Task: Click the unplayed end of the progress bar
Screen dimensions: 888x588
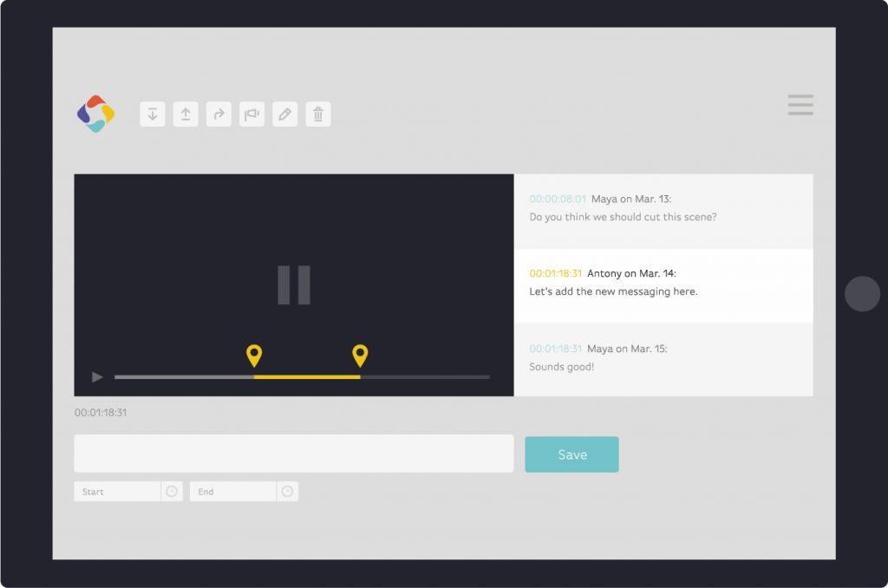Action: click(425, 376)
